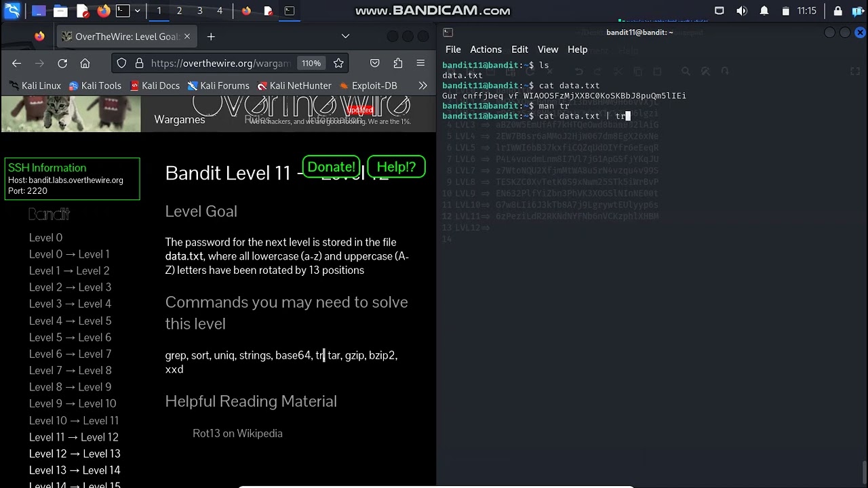Open the terminal Help menu

pyautogui.click(x=577, y=49)
